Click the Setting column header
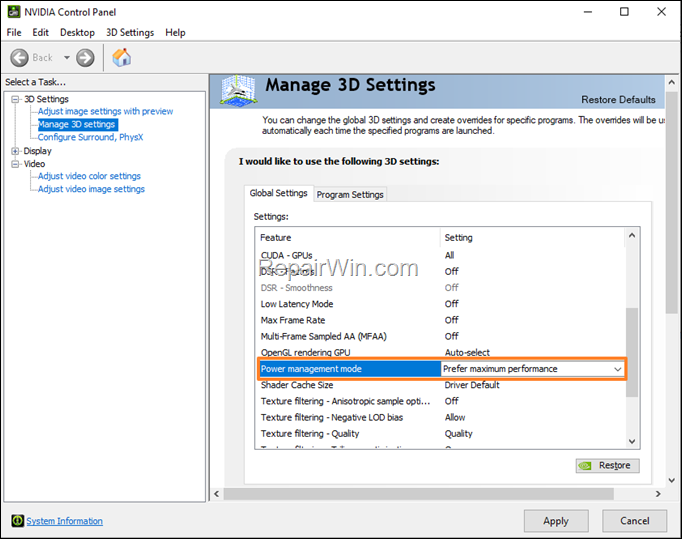 tap(533, 238)
